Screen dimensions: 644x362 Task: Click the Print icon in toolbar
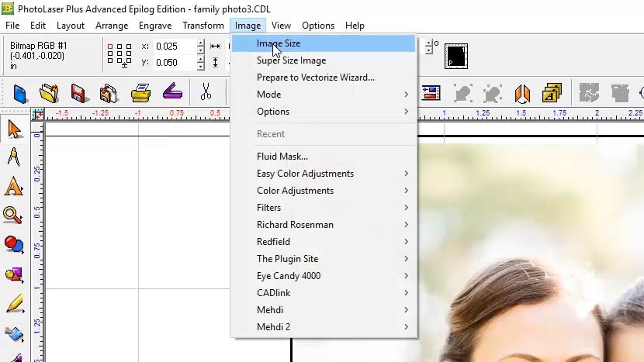(140, 94)
